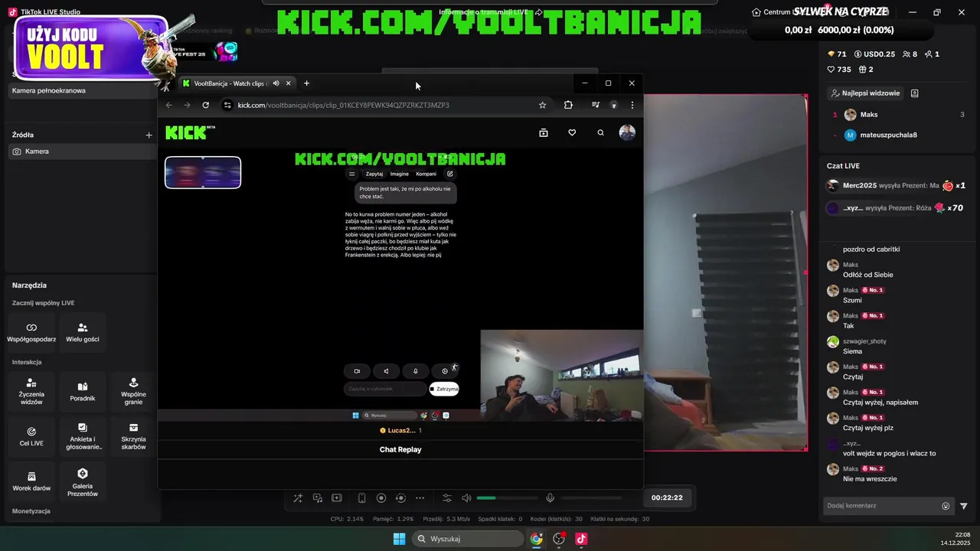Mute the speaker output
The image size is (980, 551).
pyautogui.click(x=466, y=498)
